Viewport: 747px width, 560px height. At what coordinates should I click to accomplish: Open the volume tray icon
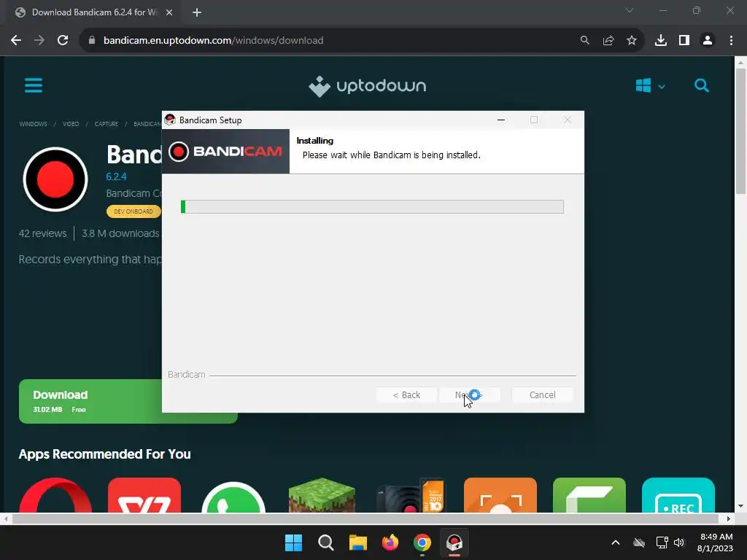coord(679,542)
